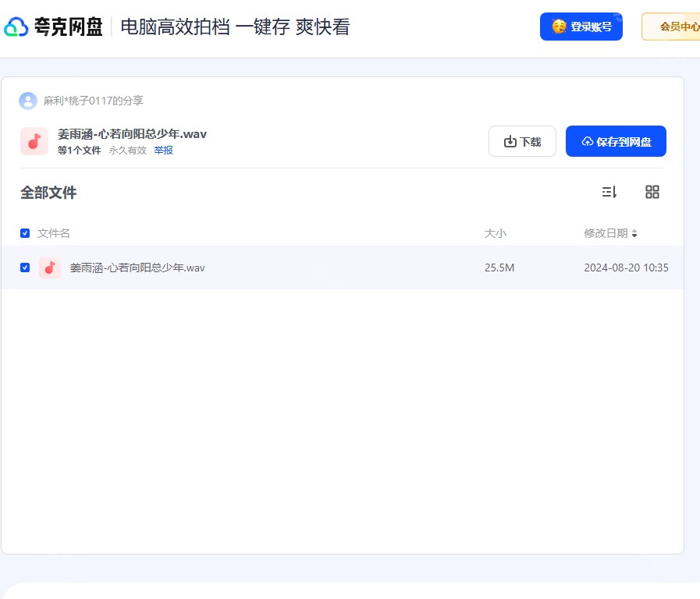Switch to grid view layout icon
This screenshot has height=599, width=700.
(652, 192)
